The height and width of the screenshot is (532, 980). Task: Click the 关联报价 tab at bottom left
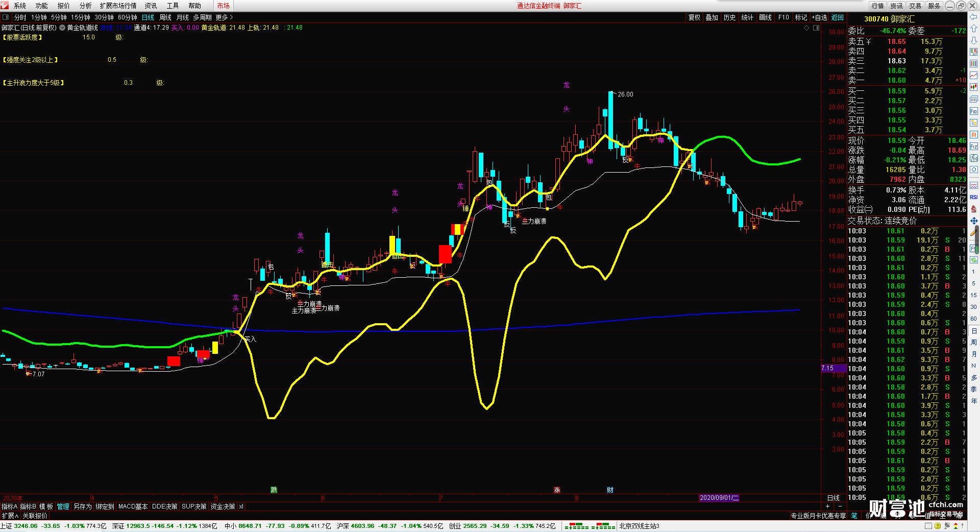point(35,516)
